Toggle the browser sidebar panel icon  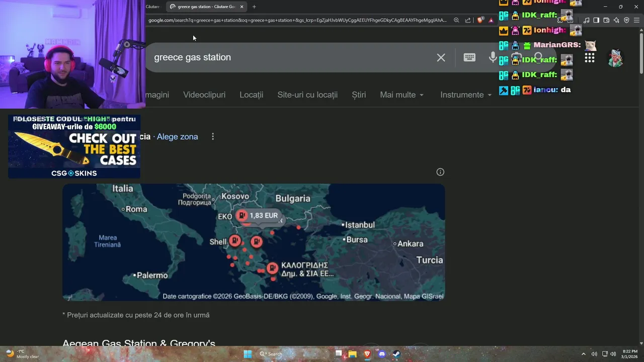(x=596, y=20)
